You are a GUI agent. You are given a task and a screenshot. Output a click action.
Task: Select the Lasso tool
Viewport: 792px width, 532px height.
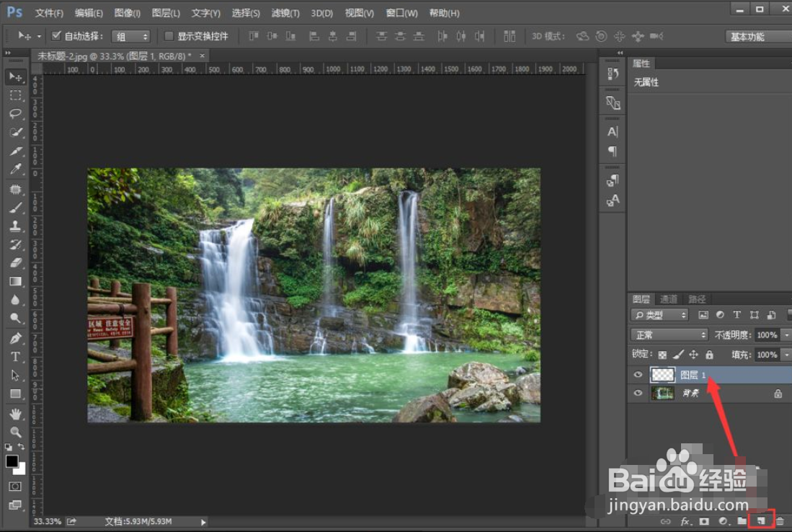coord(15,113)
